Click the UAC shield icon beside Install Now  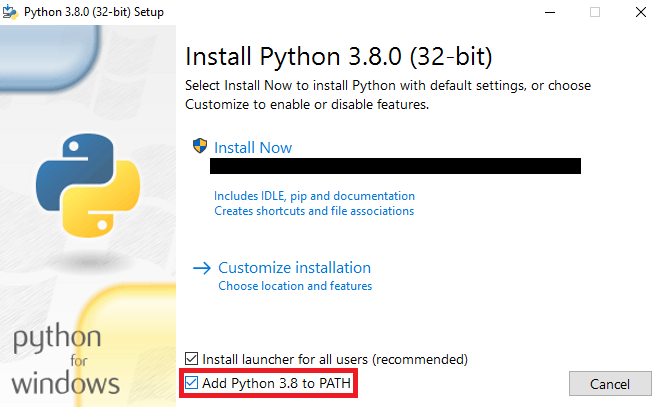[x=200, y=146]
